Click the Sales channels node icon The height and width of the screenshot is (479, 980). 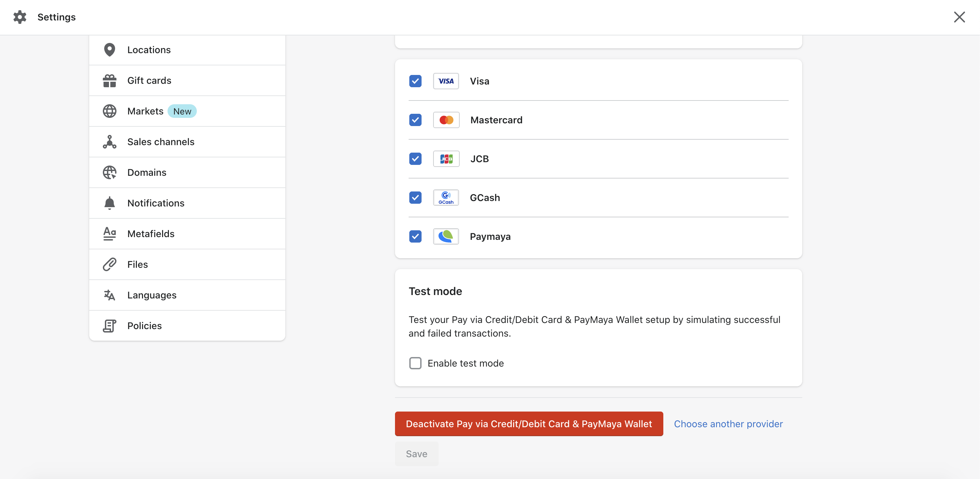click(109, 142)
